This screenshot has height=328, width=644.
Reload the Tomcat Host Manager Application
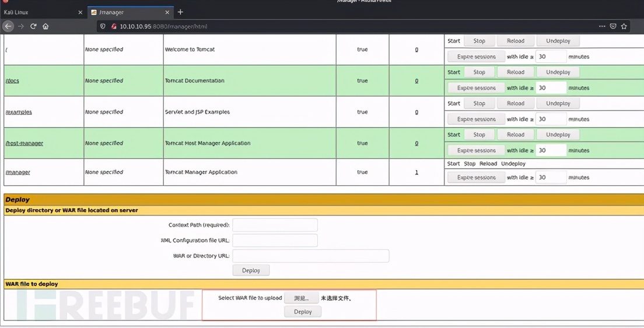[516, 135]
